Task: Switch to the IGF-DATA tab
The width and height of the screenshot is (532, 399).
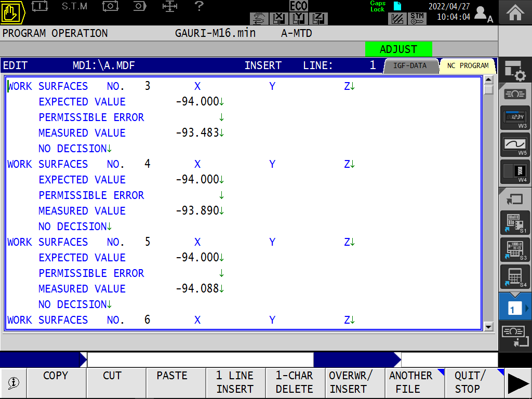Action: (409, 66)
